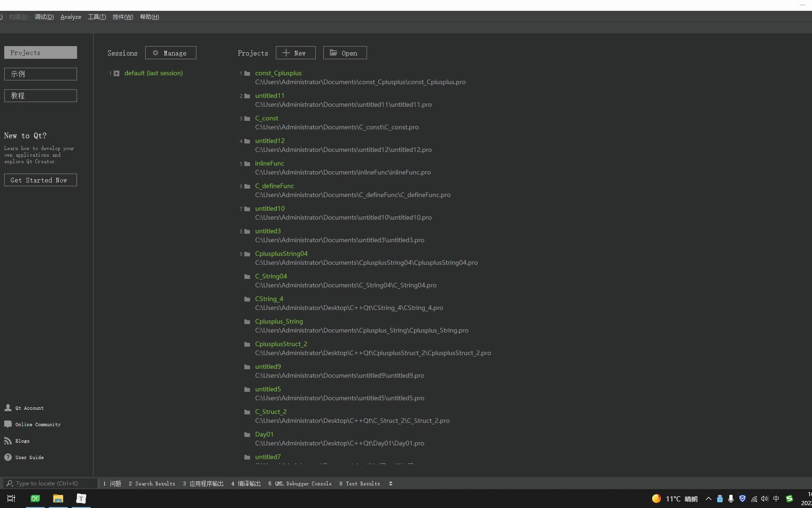The image size is (812, 508).
Task: Open the 问题 output pane
Action: click(112, 484)
